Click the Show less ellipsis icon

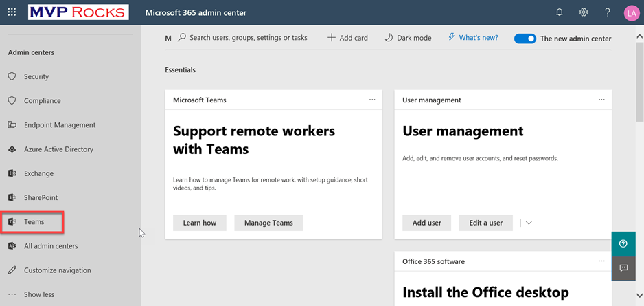12,294
